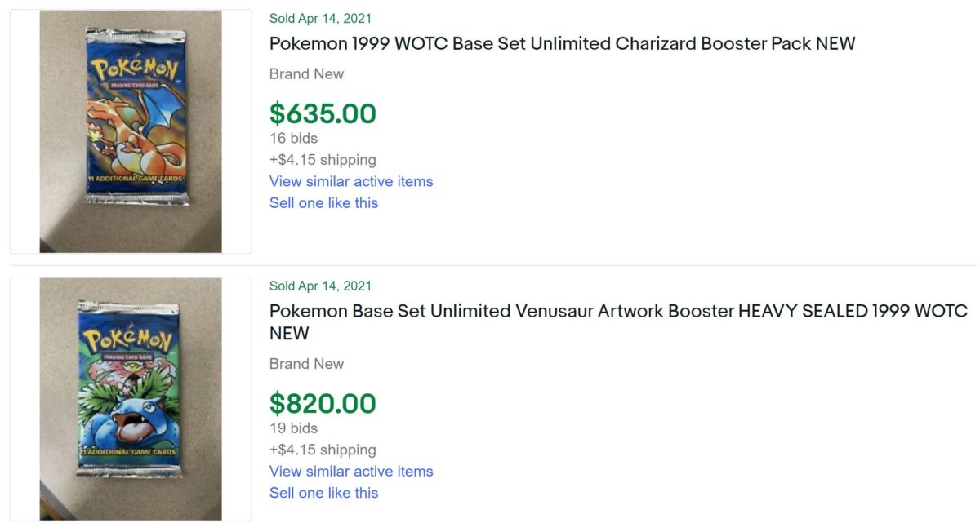
Task: Click Brand New condition on Venusaur listing
Action: click(x=306, y=363)
